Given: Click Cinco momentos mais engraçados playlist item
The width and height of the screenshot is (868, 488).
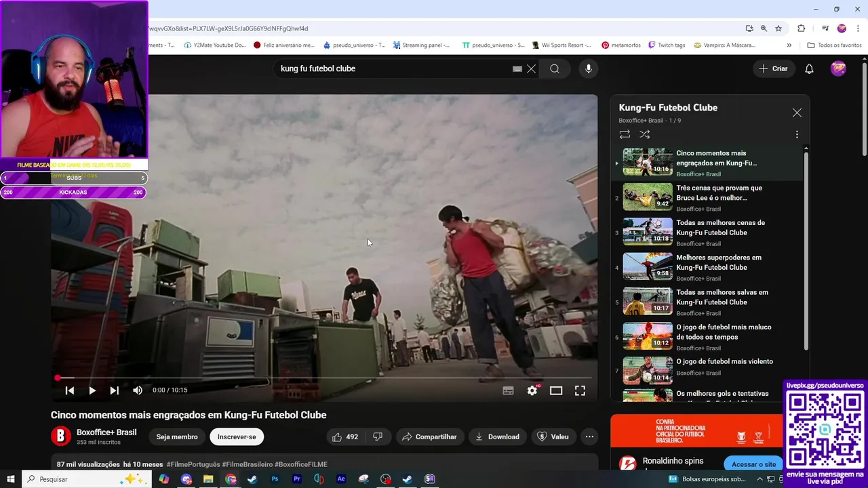Looking at the screenshot, I should tap(707, 163).
